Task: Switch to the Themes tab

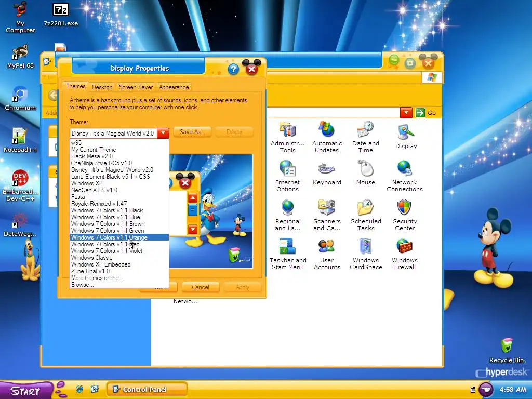Action: coord(76,86)
